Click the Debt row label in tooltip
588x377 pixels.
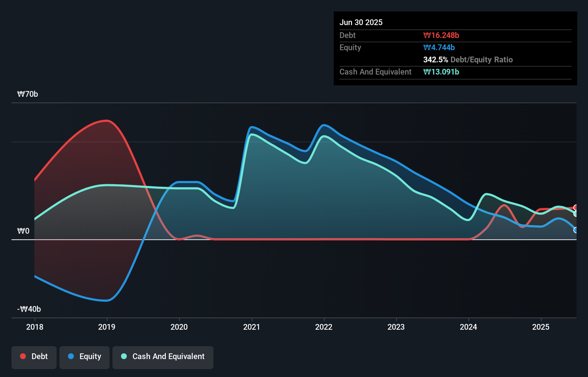tap(347, 35)
